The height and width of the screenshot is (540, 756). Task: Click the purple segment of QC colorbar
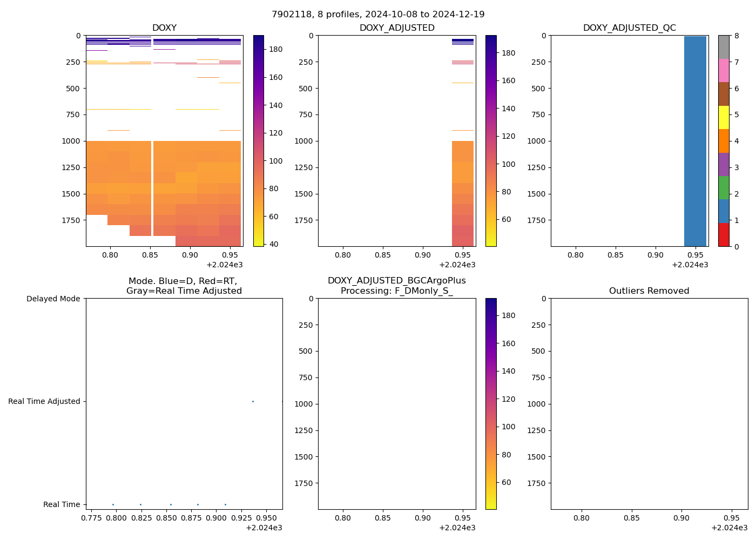[724, 164]
